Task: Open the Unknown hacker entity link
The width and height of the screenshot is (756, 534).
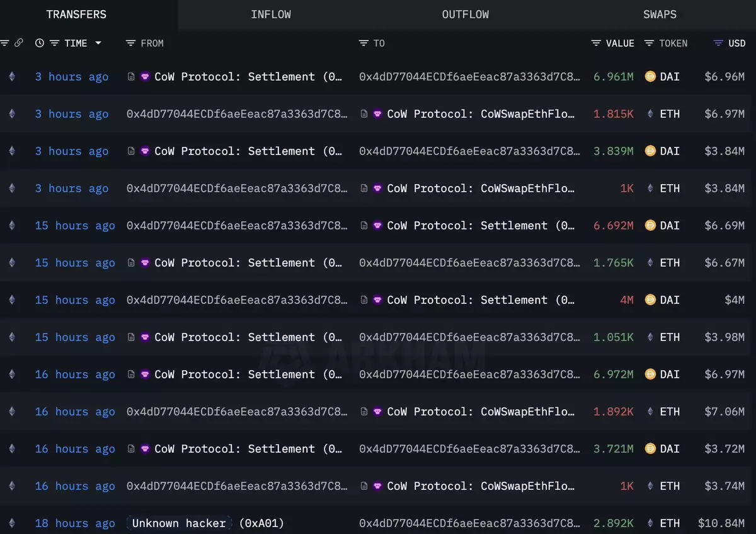Action: pos(179,523)
